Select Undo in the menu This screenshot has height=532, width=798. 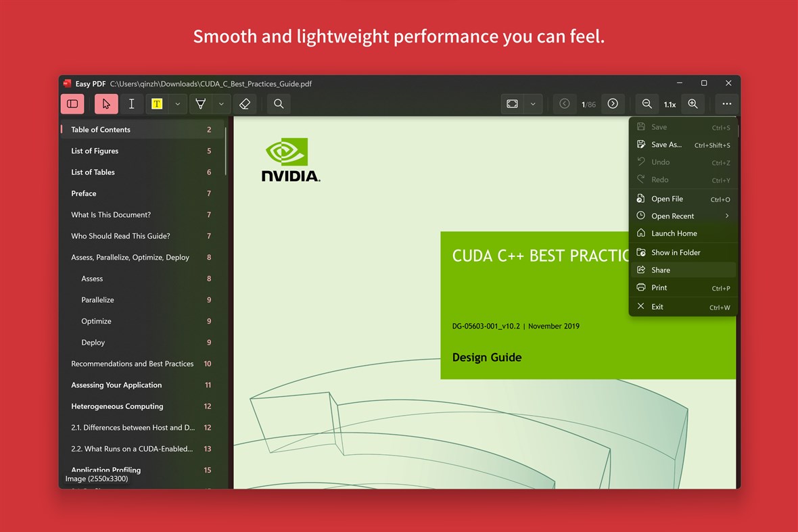coord(683,162)
